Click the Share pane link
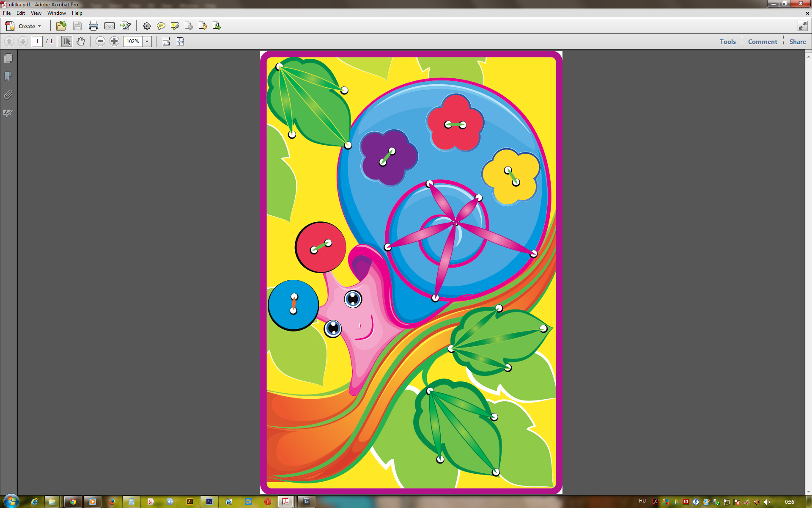Image resolution: width=812 pixels, height=508 pixels. point(797,41)
